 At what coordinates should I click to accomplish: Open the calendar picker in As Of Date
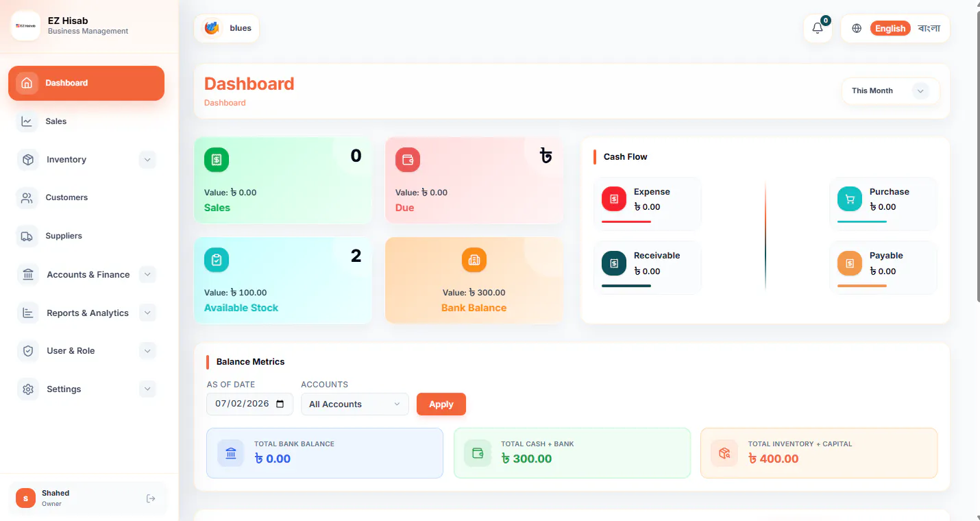(280, 404)
